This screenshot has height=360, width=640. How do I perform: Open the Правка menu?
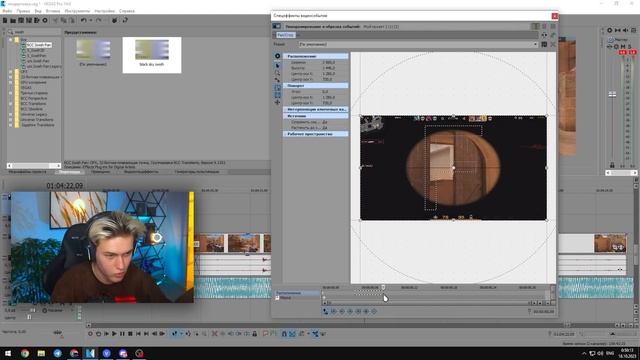(x=23, y=11)
